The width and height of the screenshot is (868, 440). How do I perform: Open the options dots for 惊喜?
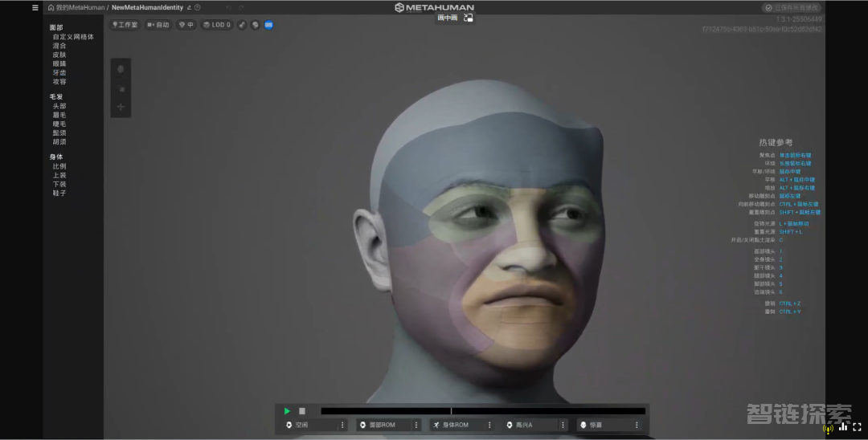coord(637,425)
